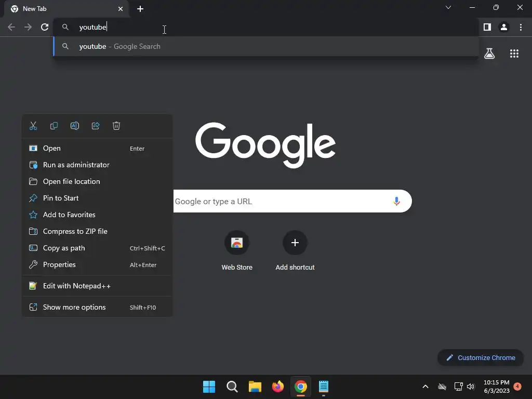Choose Pin to Start
Viewport: 532px width, 399px height.
click(x=97, y=198)
